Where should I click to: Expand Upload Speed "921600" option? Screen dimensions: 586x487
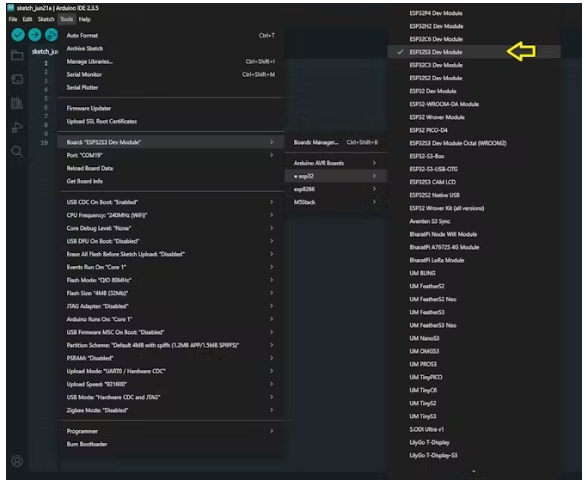tap(170, 384)
